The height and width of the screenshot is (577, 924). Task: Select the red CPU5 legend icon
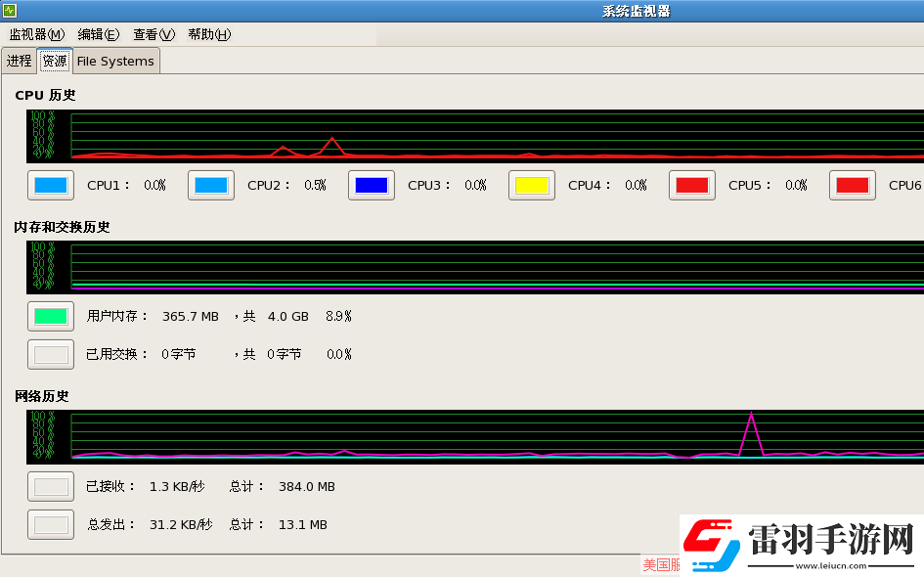pos(691,185)
